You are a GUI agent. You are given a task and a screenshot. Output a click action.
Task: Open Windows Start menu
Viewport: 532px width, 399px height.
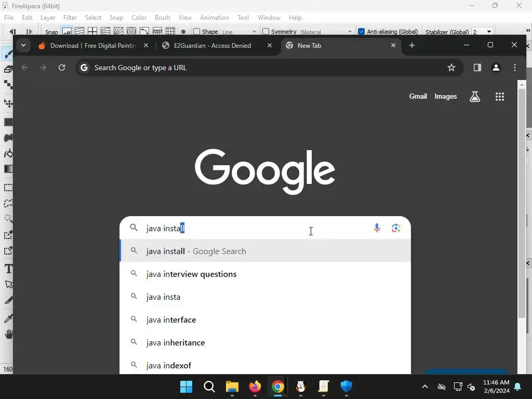[186, 387]
